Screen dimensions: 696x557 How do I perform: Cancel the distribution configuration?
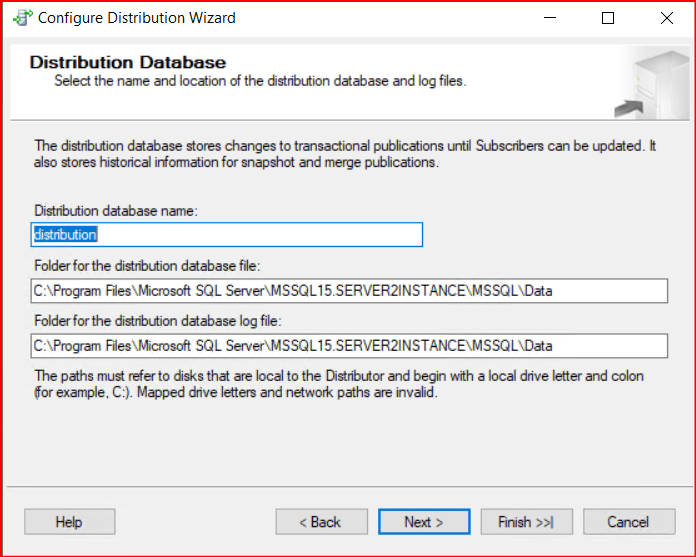click(628, 522)
